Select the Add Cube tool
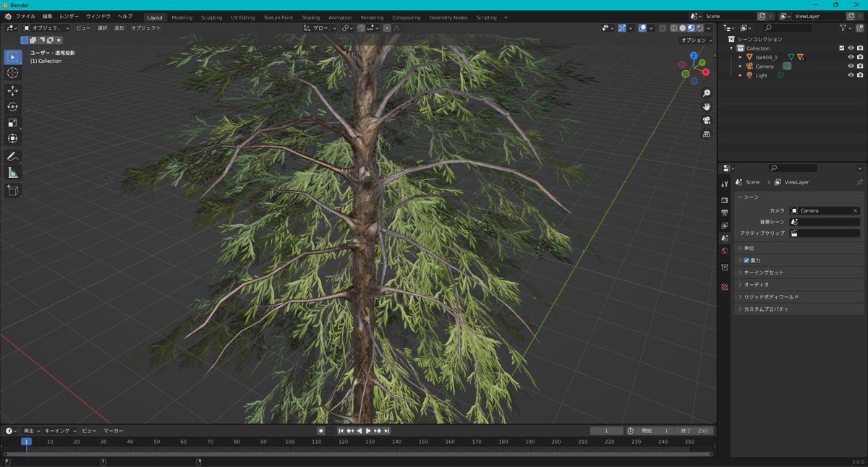Image resolution: width=868 pixels, height=467 pixels. pyautogui.click(x=12, y=190)
